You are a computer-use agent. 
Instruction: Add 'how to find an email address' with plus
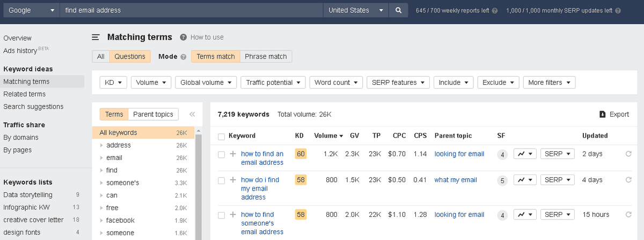coord(233,154)
